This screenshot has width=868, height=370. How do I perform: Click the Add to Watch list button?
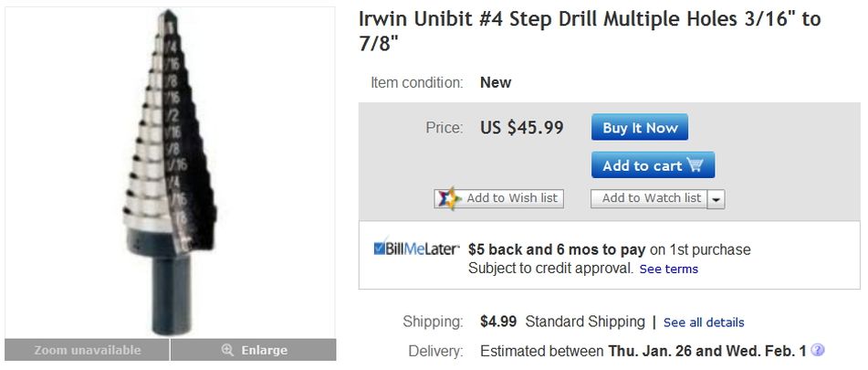651,198
